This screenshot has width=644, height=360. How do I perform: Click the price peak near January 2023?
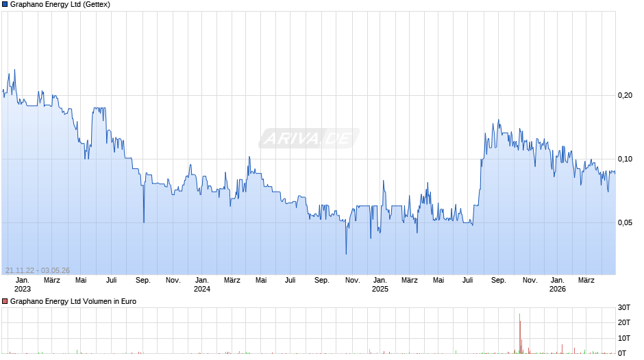point(15,70)
